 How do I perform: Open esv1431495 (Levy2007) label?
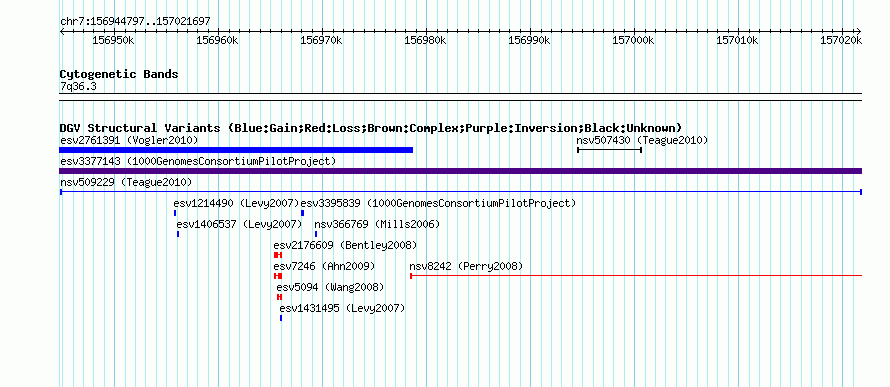tap(342, 308)
